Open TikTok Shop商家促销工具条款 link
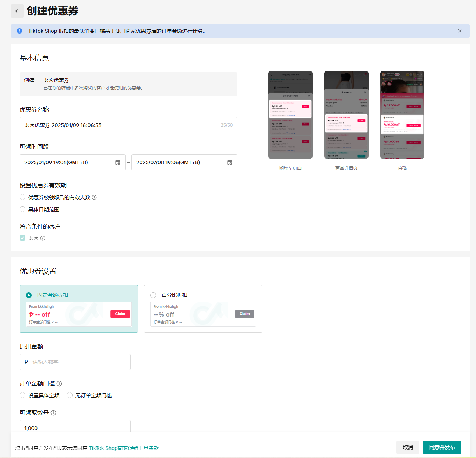This screenshot has width=476, height=458. click(x=124, y=448)
